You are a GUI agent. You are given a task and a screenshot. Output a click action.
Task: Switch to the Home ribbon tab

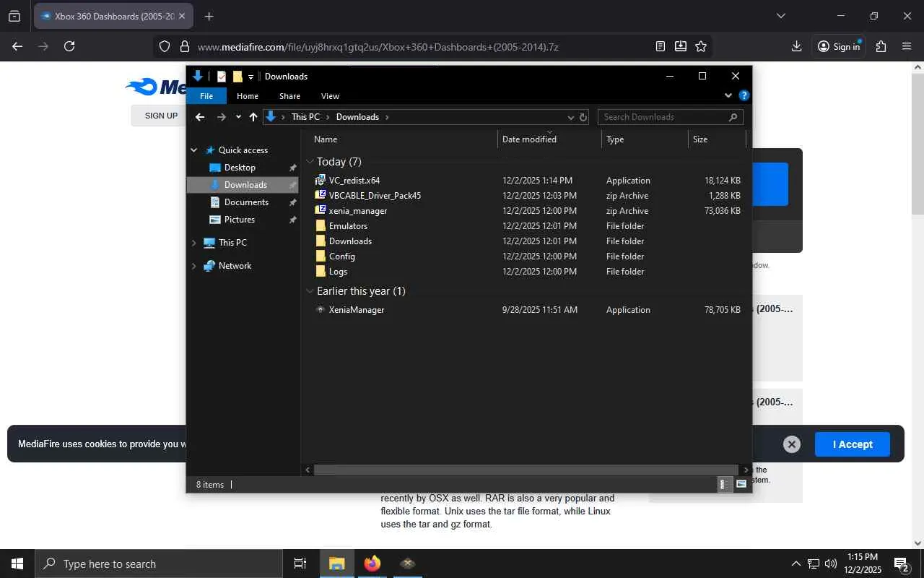coord(248,96)
